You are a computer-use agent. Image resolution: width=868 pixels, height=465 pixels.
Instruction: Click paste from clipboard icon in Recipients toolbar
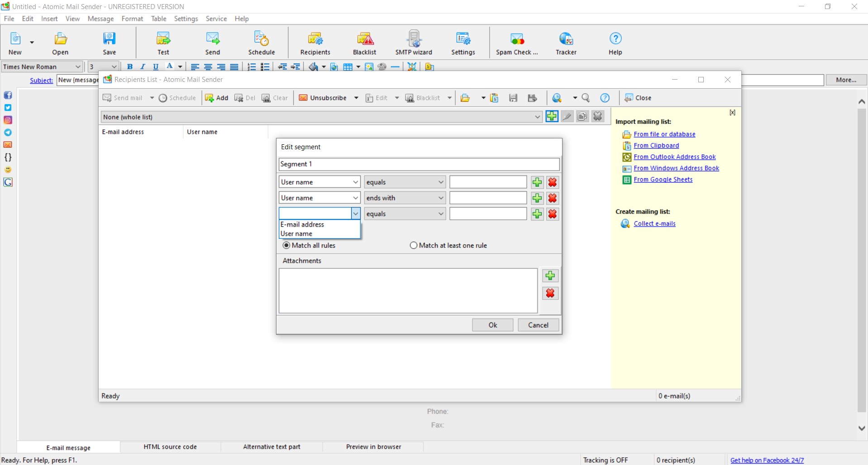(494, 98)
